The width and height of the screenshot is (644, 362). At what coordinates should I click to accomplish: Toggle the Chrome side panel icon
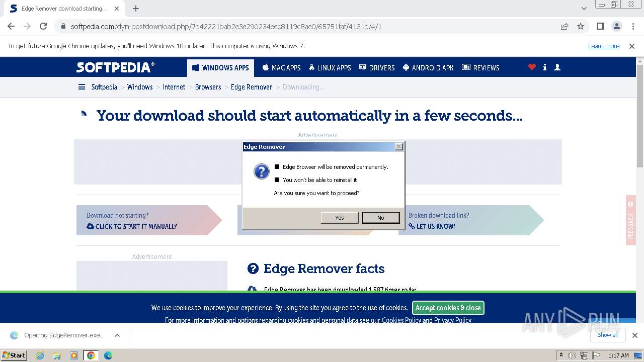coord(600,26)
